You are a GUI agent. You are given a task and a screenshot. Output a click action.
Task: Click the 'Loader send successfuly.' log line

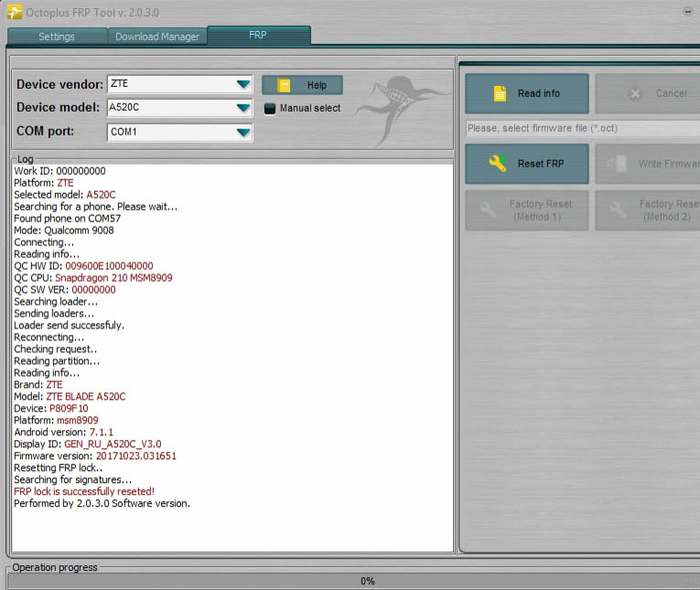click(x=70, y=326)
